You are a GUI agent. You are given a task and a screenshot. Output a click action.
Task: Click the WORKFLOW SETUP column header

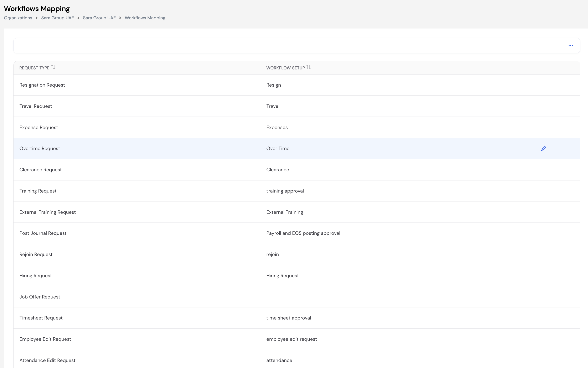pos(286,68)
